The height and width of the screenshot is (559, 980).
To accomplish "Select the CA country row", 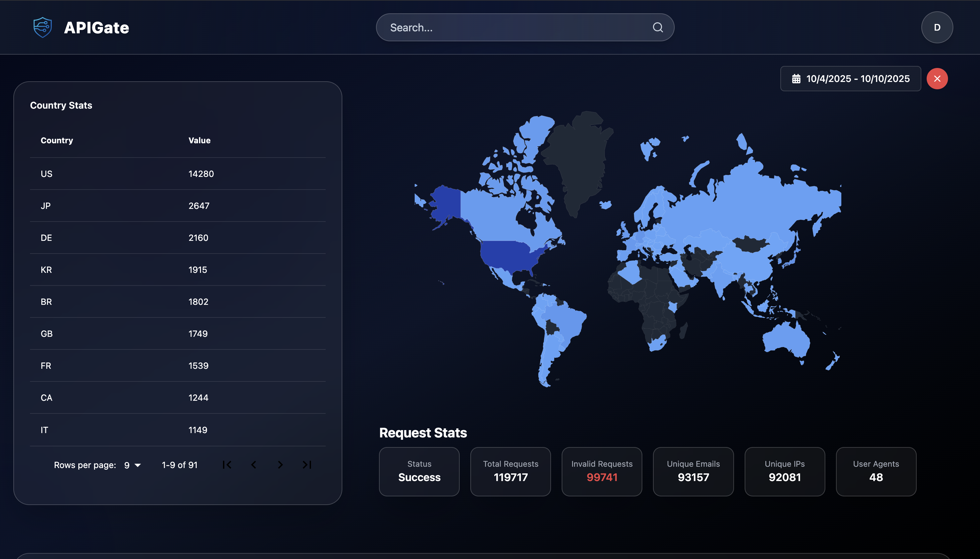I will [177, 397].
